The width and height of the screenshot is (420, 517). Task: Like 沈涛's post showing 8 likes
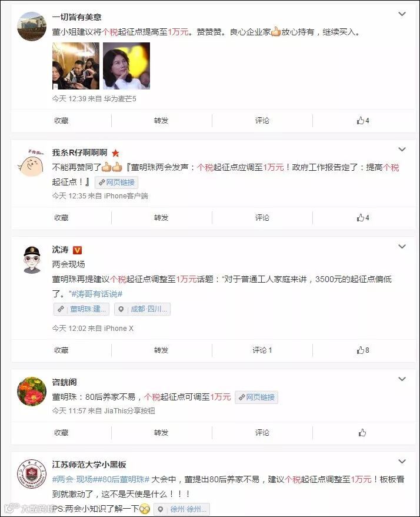363,350
